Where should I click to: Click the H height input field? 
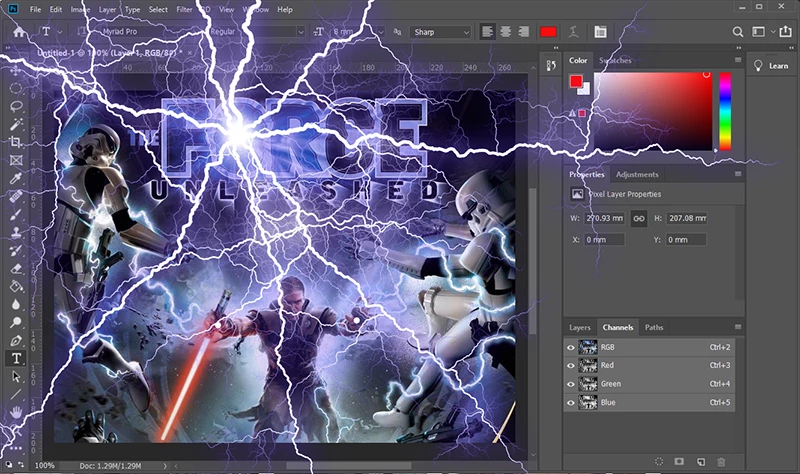point(686,218)
